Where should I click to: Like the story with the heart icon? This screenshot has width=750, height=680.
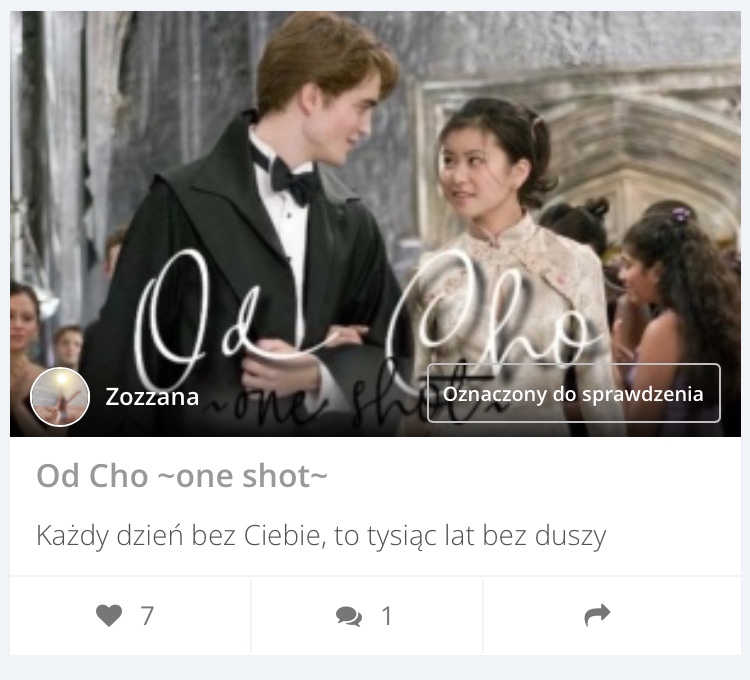[x=109, y=615]
